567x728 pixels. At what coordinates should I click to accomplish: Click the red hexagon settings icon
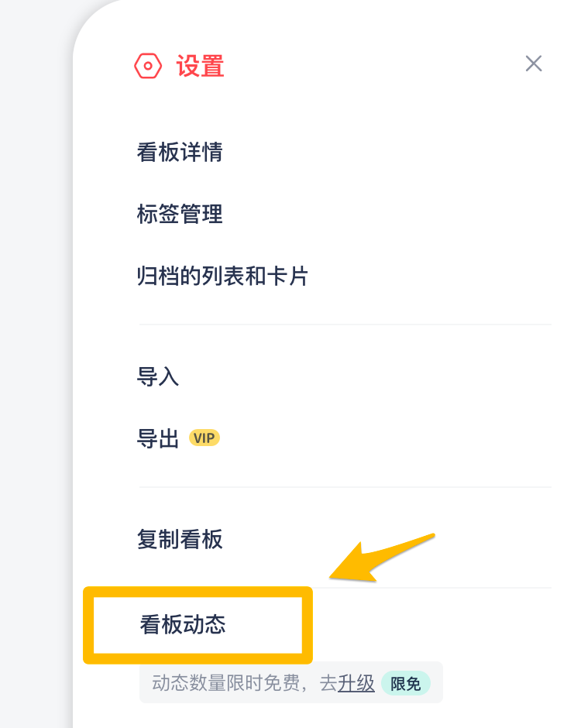(x=147, y=67)
